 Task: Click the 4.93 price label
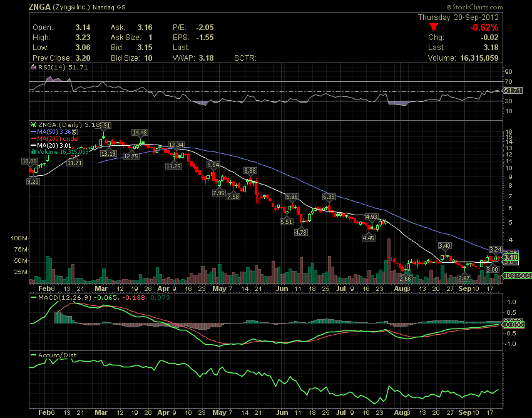[371, 217]
